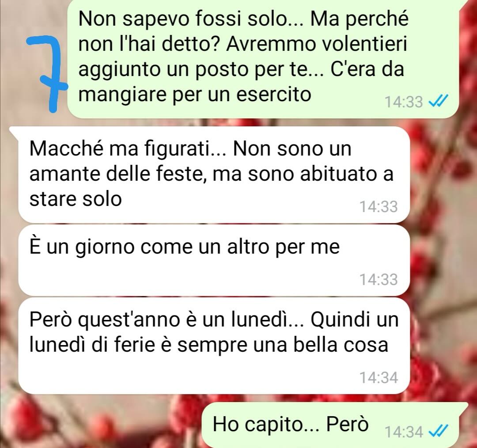Click the 14:33 timestamp on the green top message
The width and height of the screenshot is (477, 448).
[x=404, y=102]
